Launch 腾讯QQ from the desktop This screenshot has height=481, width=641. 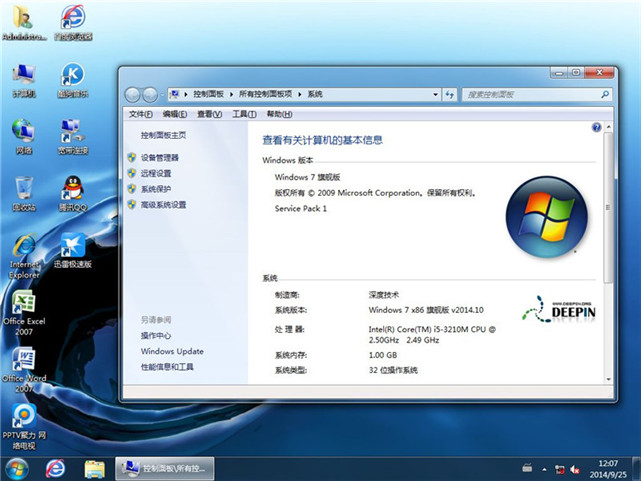pyautogui.click(x=73, y=194)
